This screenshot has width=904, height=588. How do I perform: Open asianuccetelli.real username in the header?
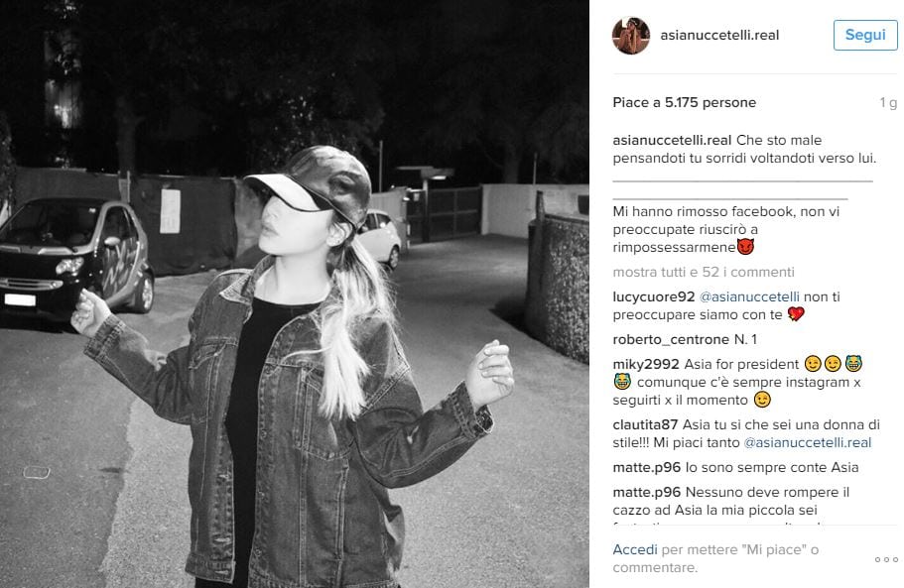click(719, 35)
